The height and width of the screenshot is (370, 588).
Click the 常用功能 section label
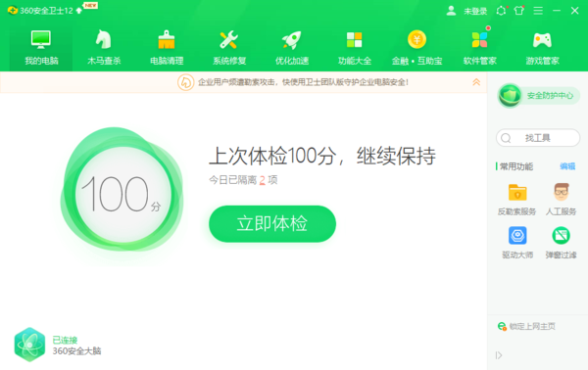pyautogui.click(x=516, y=166)
